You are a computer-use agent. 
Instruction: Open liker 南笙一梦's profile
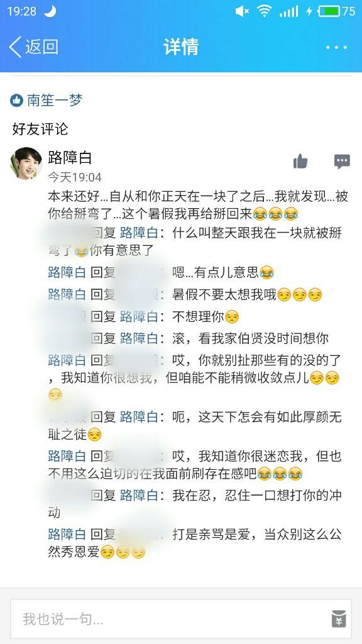coord(55,100)
